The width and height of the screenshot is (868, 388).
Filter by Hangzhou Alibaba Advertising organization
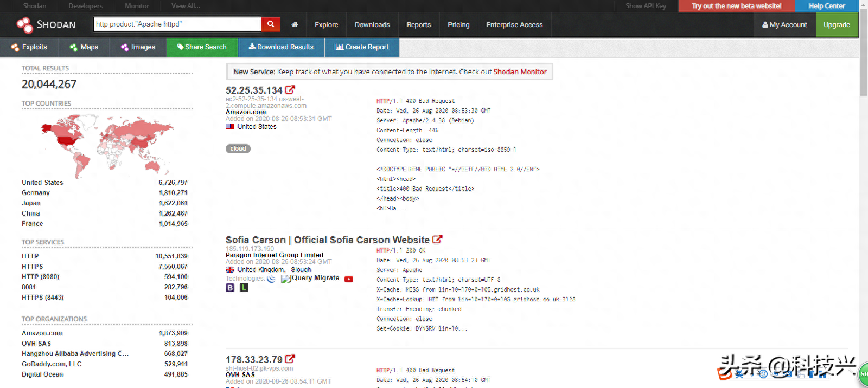[75, 354]
